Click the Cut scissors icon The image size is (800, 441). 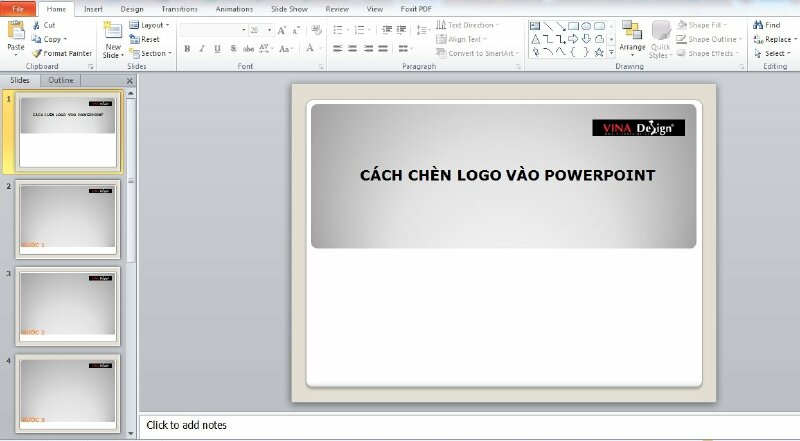pos(36,25)
